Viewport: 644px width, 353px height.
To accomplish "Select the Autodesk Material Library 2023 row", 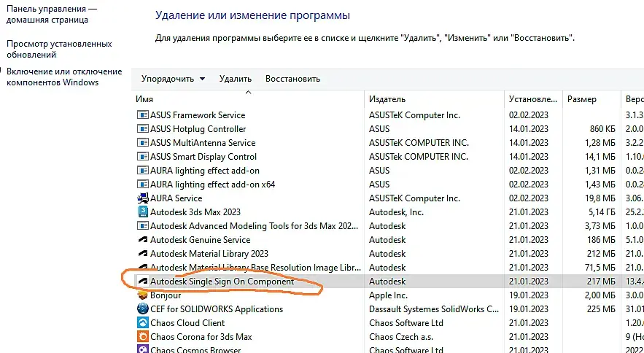I will [x=209, y=254].
